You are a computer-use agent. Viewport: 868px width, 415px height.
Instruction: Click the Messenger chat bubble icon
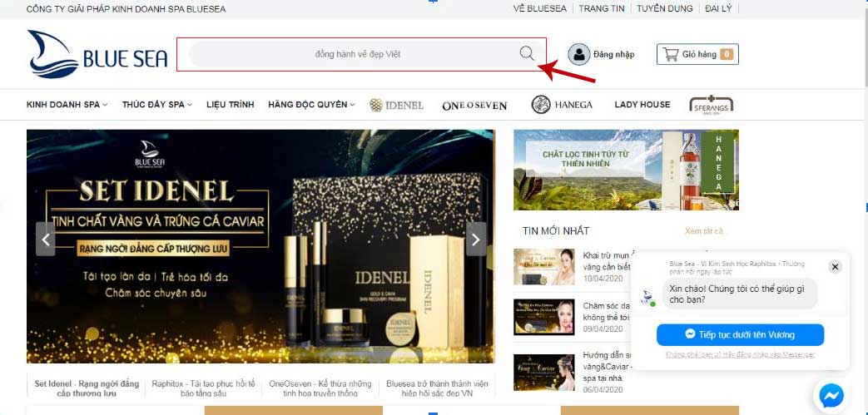(831, 394)
